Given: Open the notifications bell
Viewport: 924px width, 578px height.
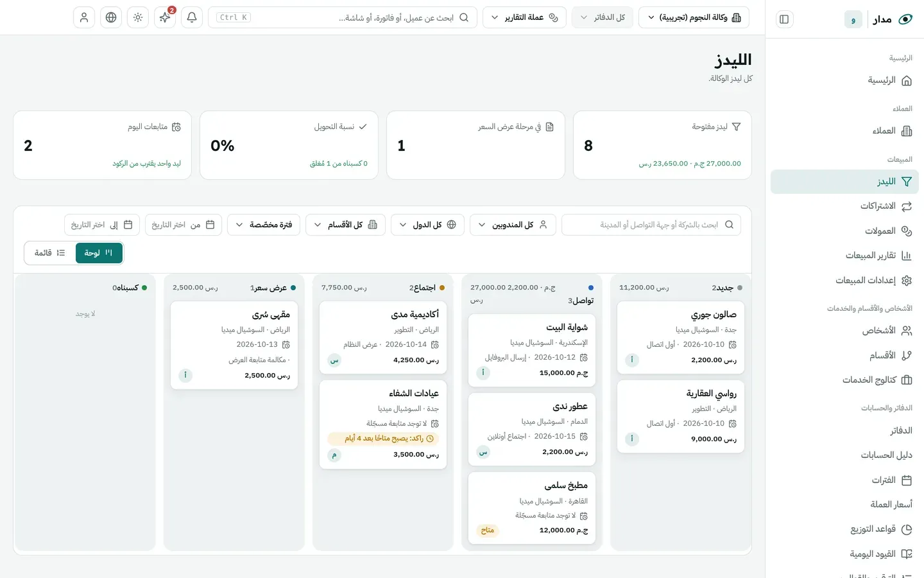Looking at the screenshot, I should 192,17.
